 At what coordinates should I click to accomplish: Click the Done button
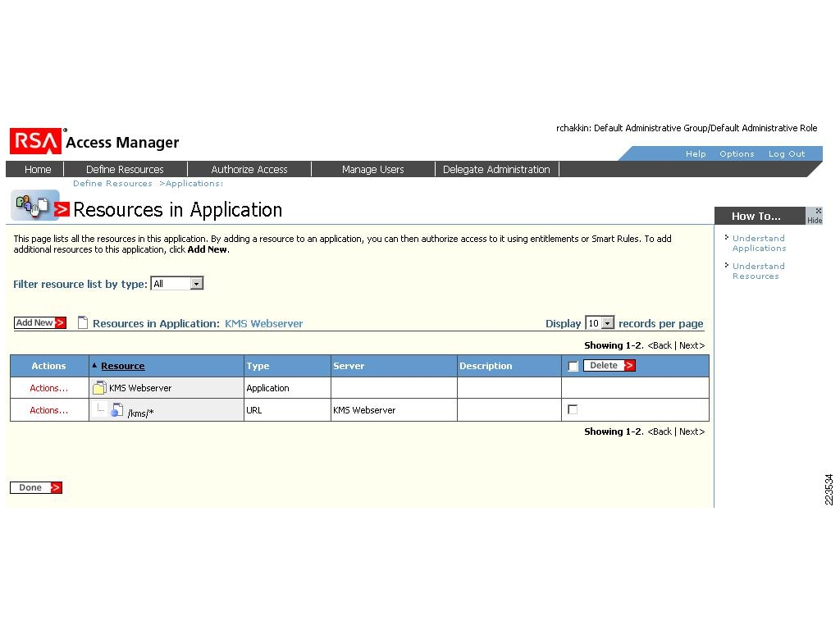point(36,487)
